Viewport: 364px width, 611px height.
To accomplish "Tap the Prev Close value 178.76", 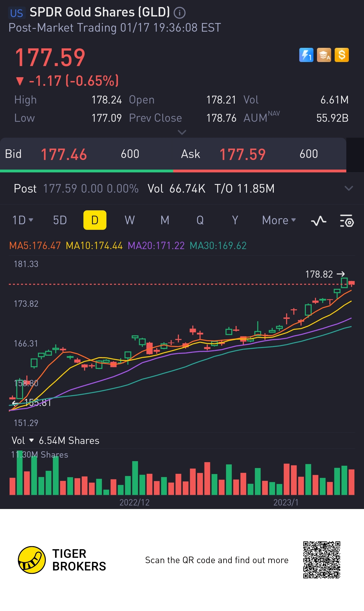I will coord(221,118).
